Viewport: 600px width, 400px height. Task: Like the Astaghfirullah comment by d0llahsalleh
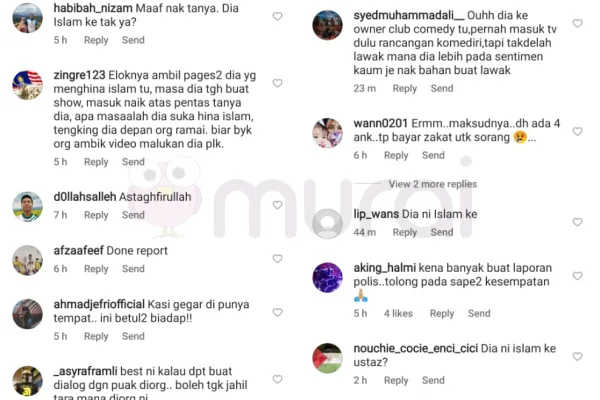point(277,205)
